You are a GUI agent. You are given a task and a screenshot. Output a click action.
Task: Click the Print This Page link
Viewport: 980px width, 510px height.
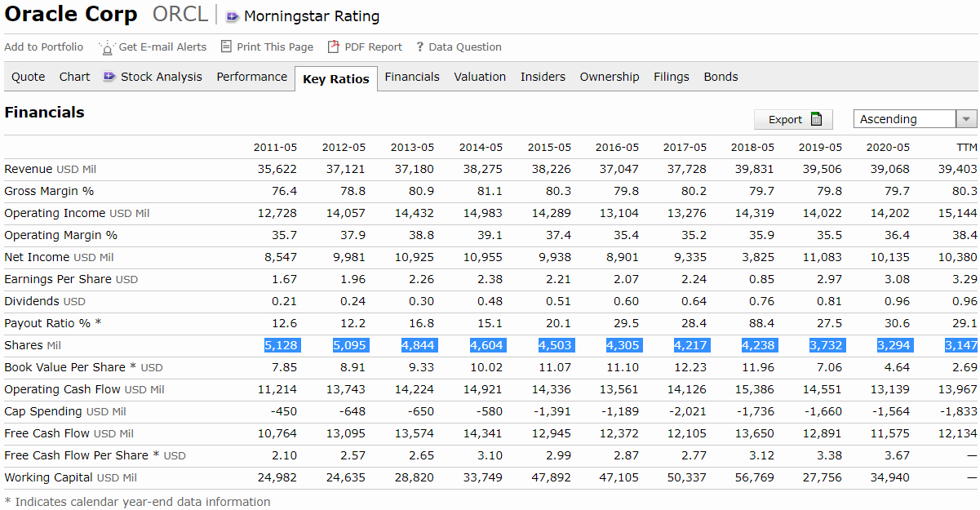click(275, 47)
